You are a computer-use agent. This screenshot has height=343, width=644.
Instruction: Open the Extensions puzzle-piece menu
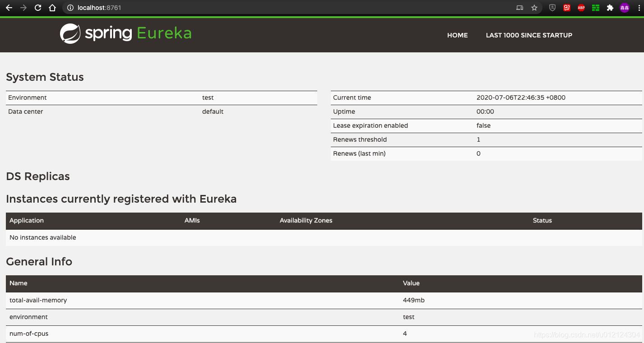coord(610,8)
